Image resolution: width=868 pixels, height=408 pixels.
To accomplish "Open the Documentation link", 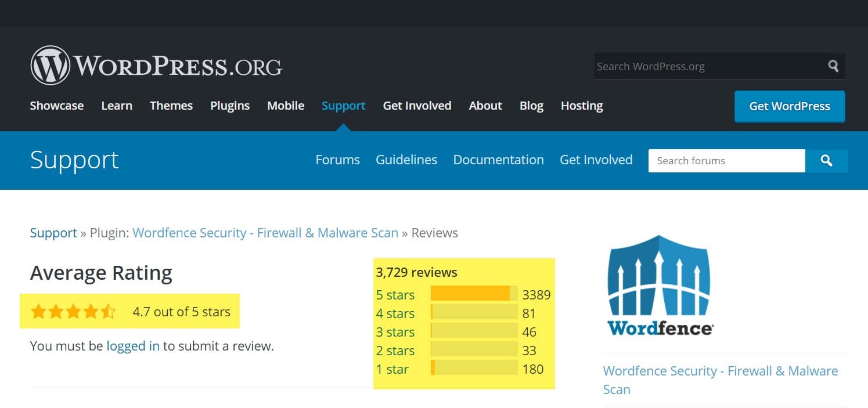I will click(498, 160).
